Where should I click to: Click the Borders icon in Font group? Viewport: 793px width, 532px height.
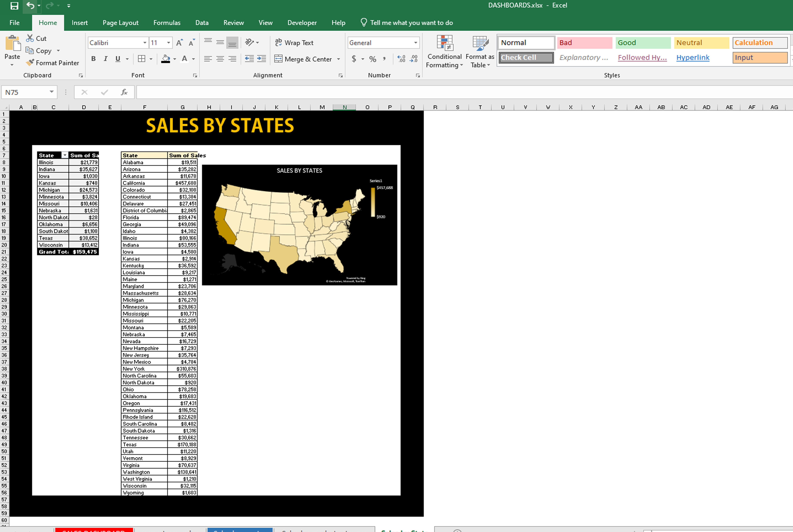tap(142, 59)
